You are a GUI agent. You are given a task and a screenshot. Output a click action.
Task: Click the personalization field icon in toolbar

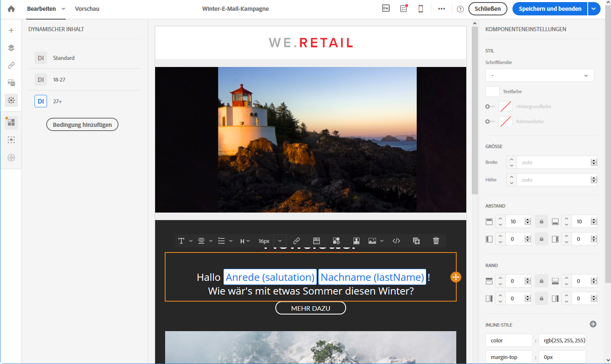tap(356, 241)
